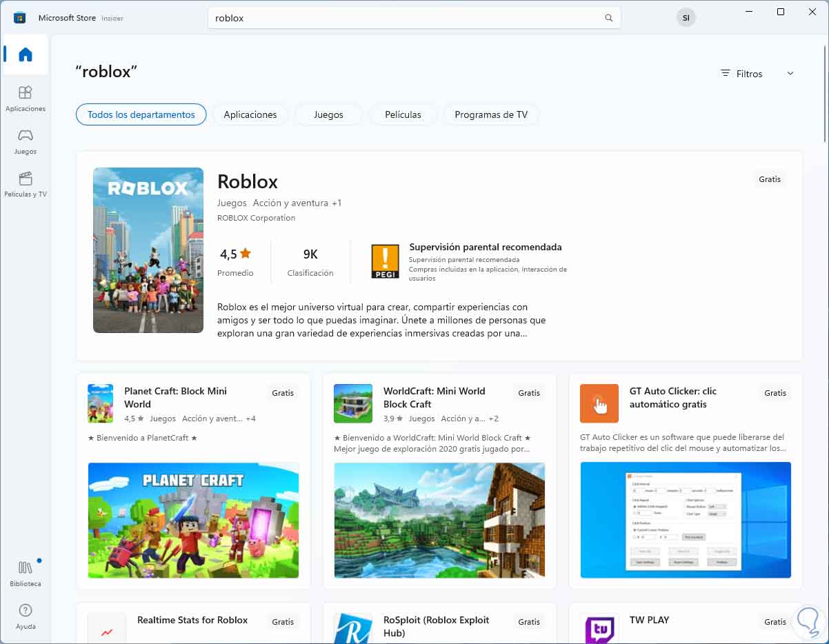Select the Todos los departamentos tab
The width and height of the screenshot is (829, 644).
tap(141, 114)
